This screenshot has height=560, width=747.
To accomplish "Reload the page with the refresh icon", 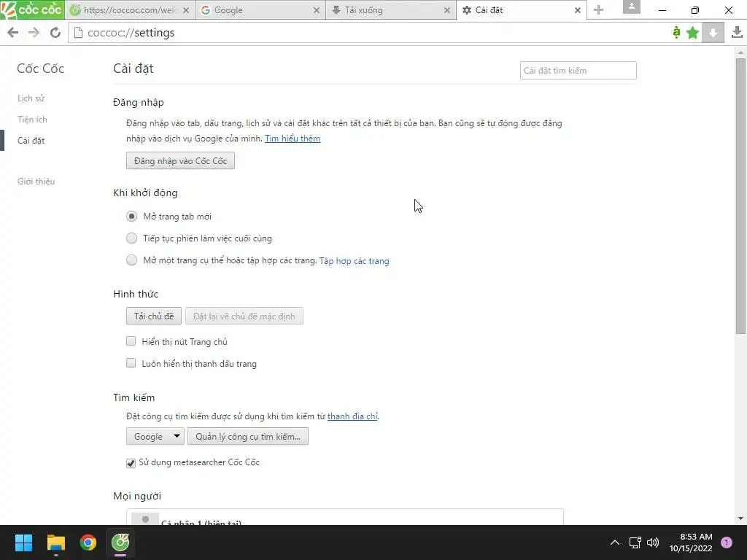I will (x=55, y=32).
